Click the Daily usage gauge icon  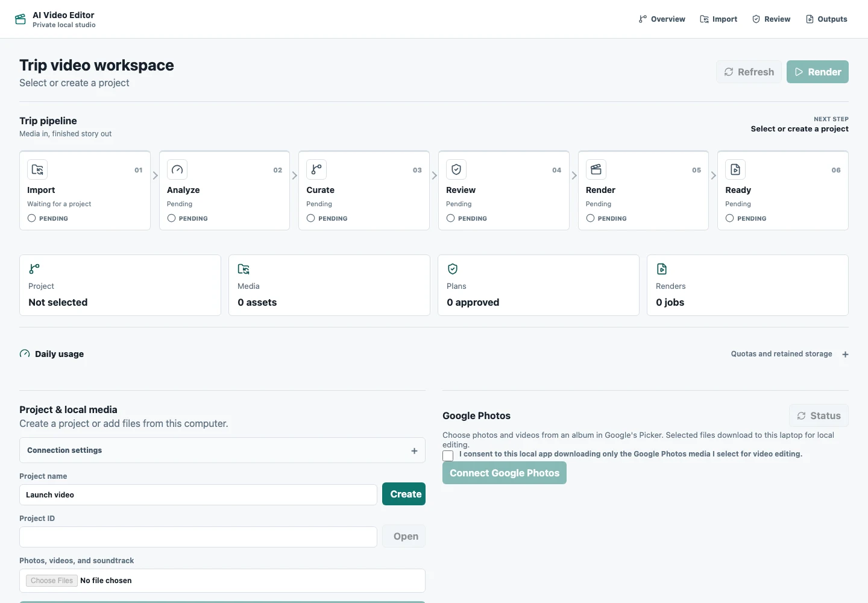pyautogui.click(x=25, y=354)
